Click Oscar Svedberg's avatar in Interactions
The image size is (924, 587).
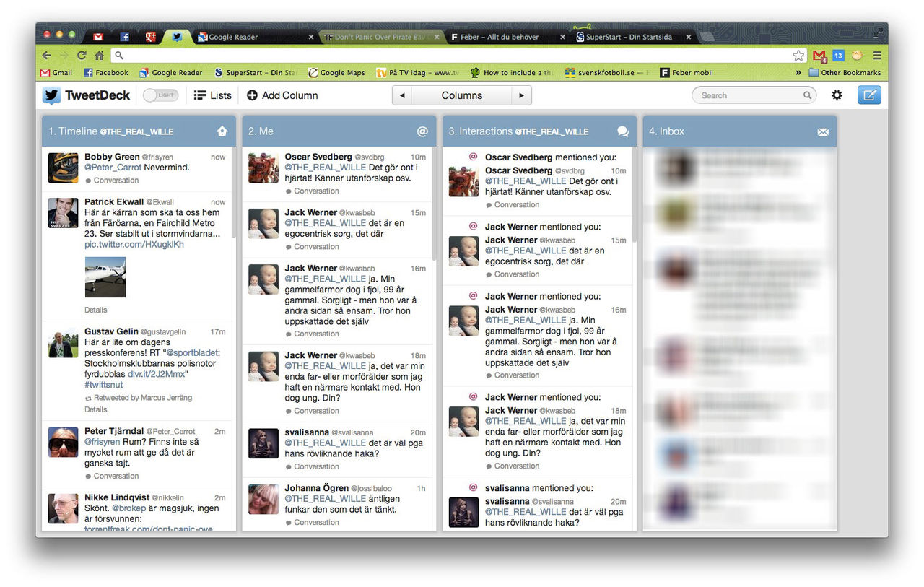[463, 181]
